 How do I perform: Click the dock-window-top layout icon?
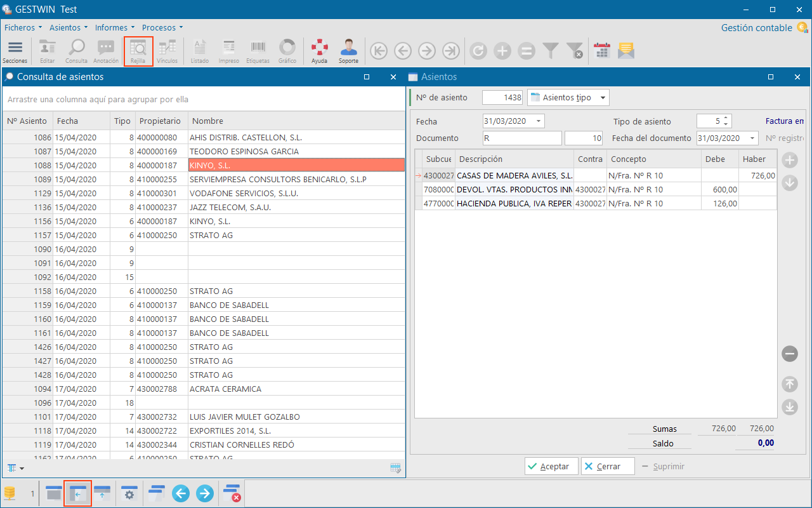[x=102, y=493]
